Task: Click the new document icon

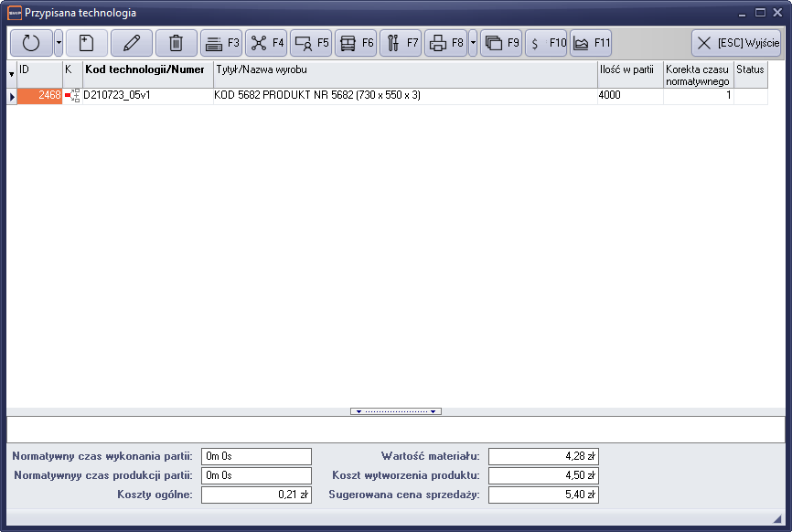Action: [x=87, y=43]
